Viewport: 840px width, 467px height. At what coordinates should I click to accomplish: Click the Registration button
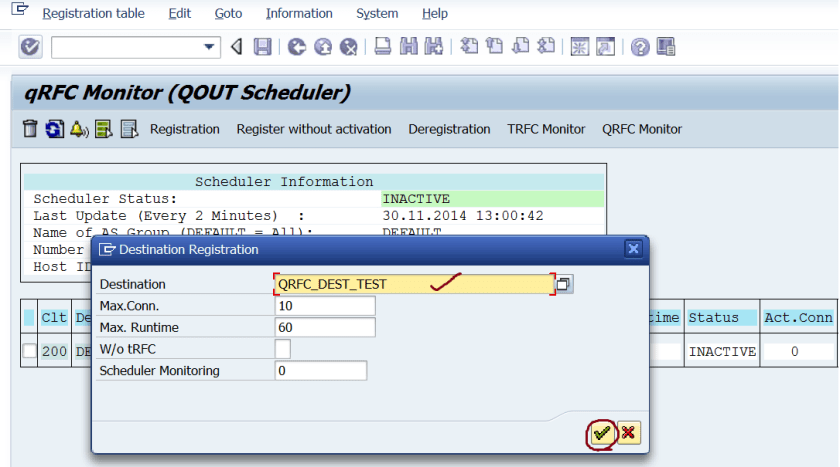tap(185, 129)
